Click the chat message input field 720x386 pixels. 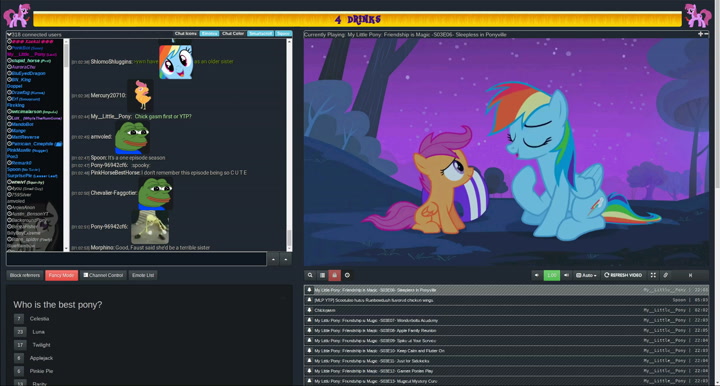(x=136, y=259)
